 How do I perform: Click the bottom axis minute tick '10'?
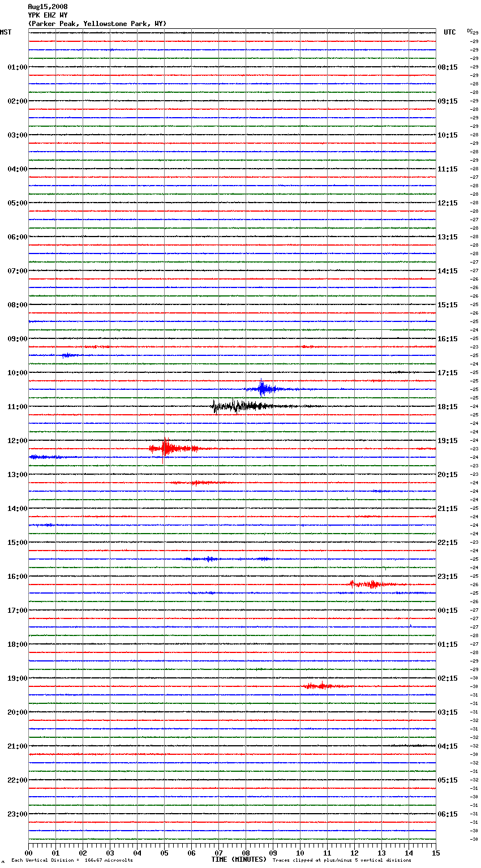(x=300, y=853)
